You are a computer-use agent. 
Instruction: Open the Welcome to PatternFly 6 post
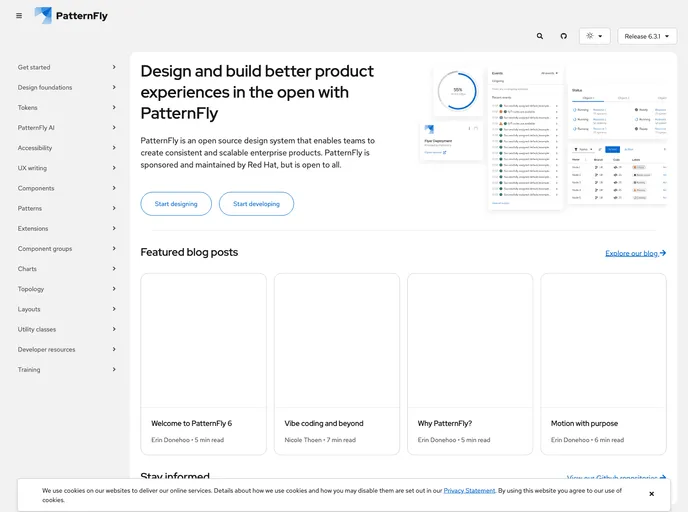(191, 423)
